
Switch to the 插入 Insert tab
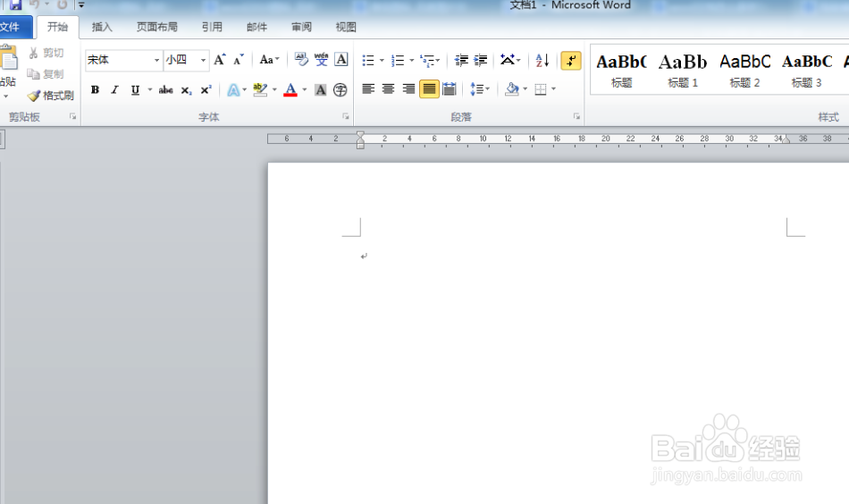(102, 27)
